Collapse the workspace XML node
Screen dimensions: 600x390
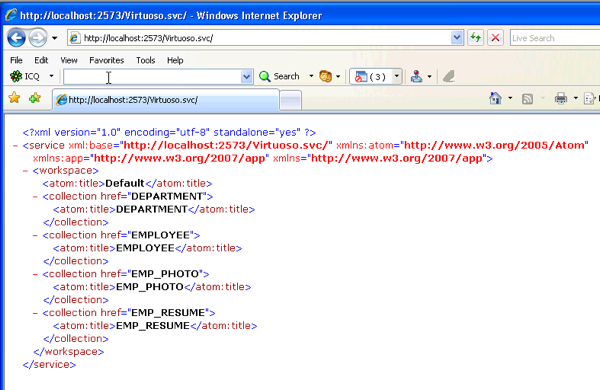(25, 171)
